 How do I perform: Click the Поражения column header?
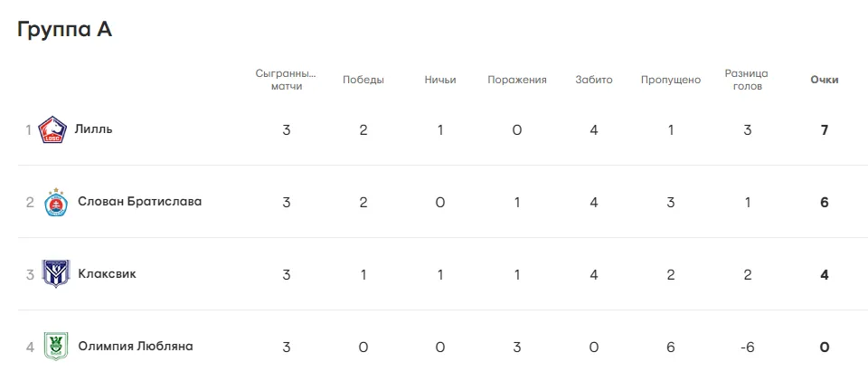pos(517,80)
